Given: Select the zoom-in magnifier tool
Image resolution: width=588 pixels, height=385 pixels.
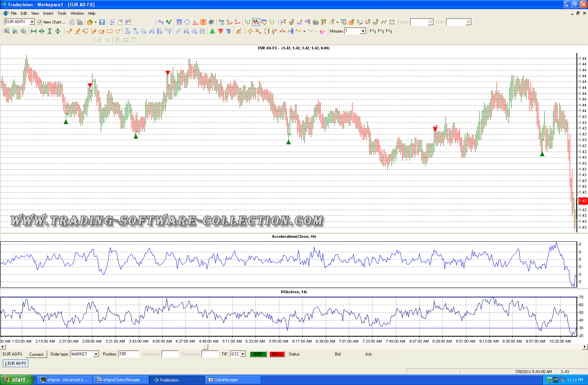Looking at the screenshot, I should click(x=7, y=31).
